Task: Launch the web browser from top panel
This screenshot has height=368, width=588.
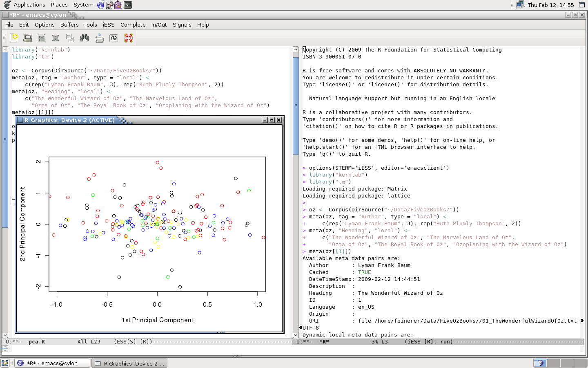Action: point(101,5)
